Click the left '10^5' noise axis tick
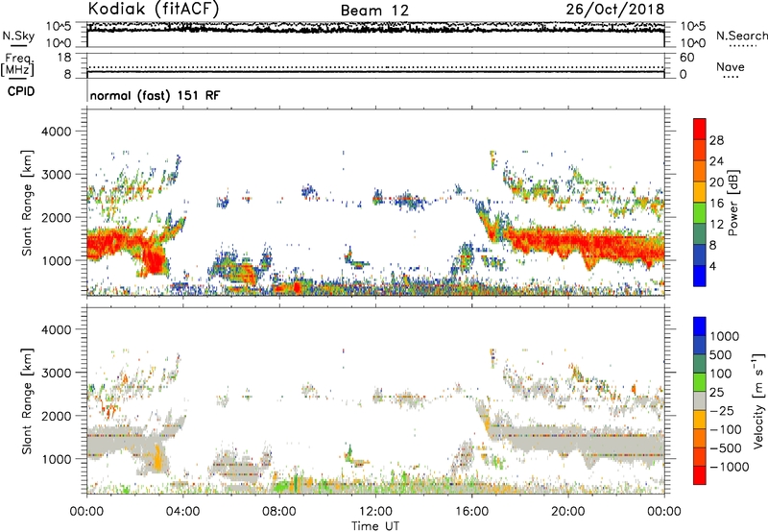The image size is (768, 532). (x=60, y=27)
